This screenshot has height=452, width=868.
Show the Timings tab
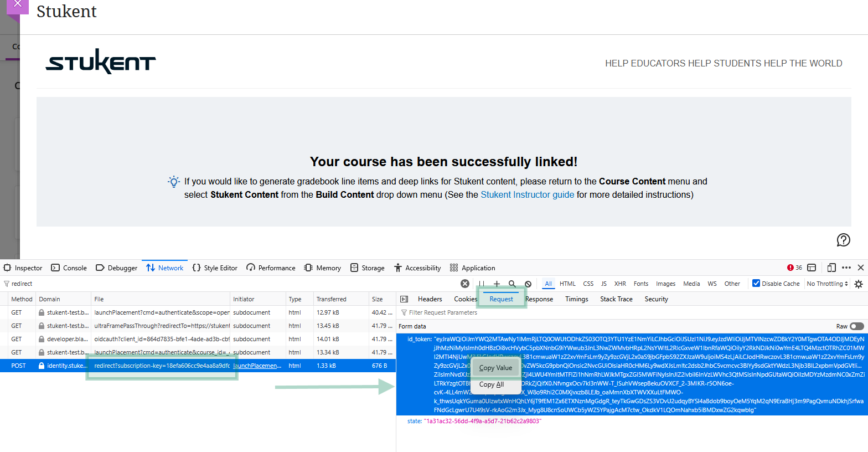[577, 299]
